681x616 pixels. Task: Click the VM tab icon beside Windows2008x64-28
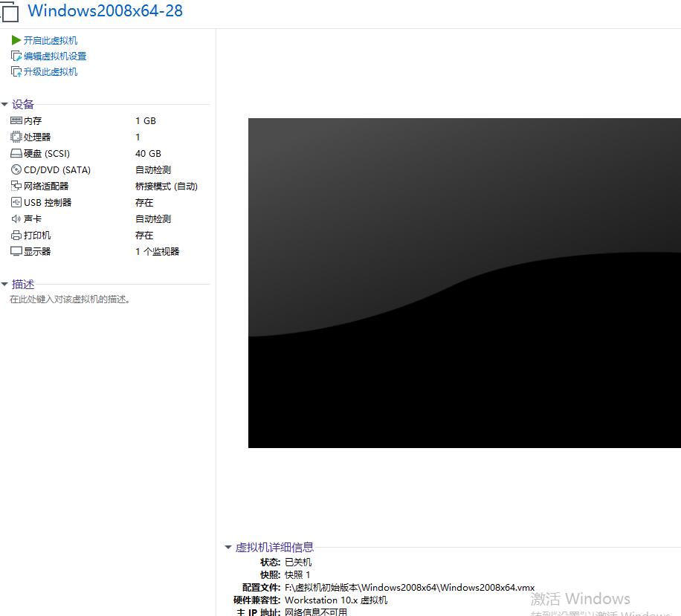pos(10,12)
